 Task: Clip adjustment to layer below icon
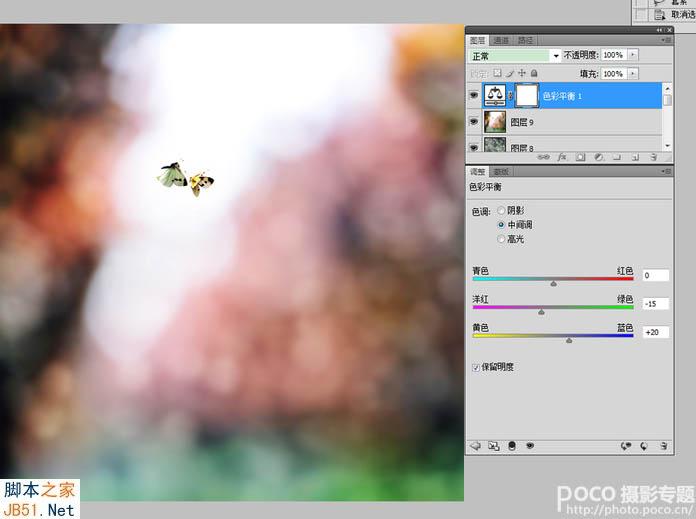click(x=512, y=446)
